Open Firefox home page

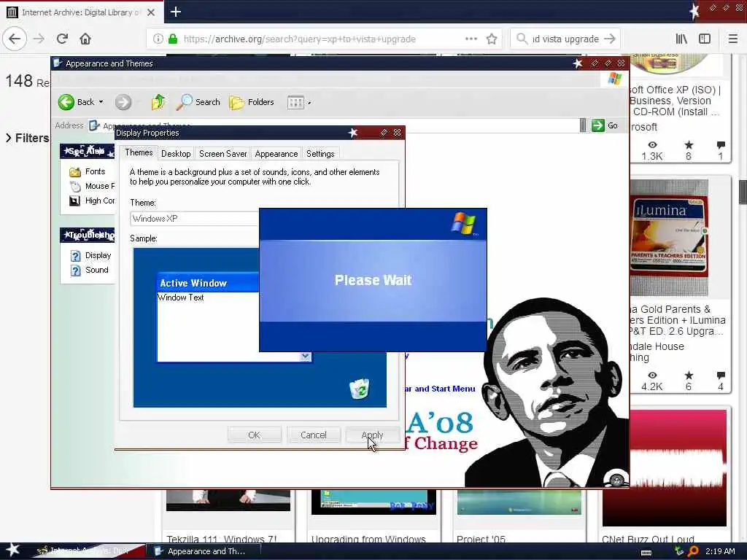pyautogui.click(x=85, y=39)
